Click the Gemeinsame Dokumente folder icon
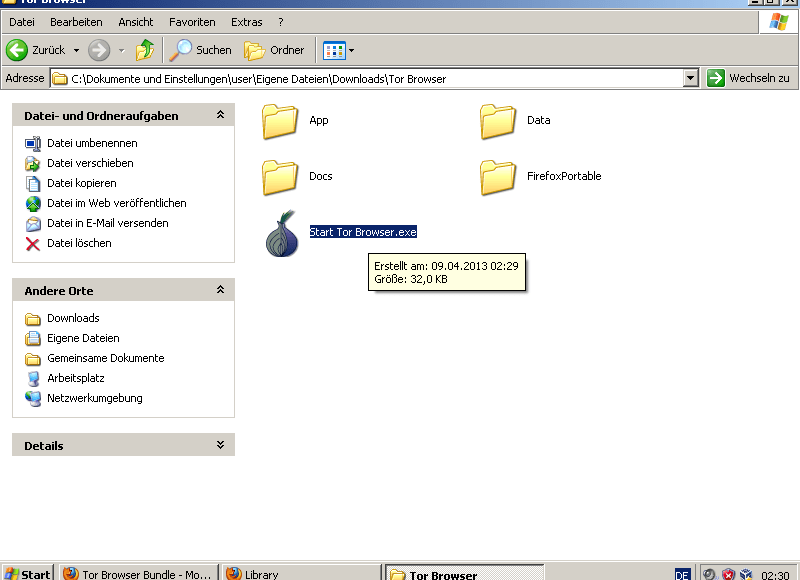This screenshot has height=580, width=800. click(33, 359)
